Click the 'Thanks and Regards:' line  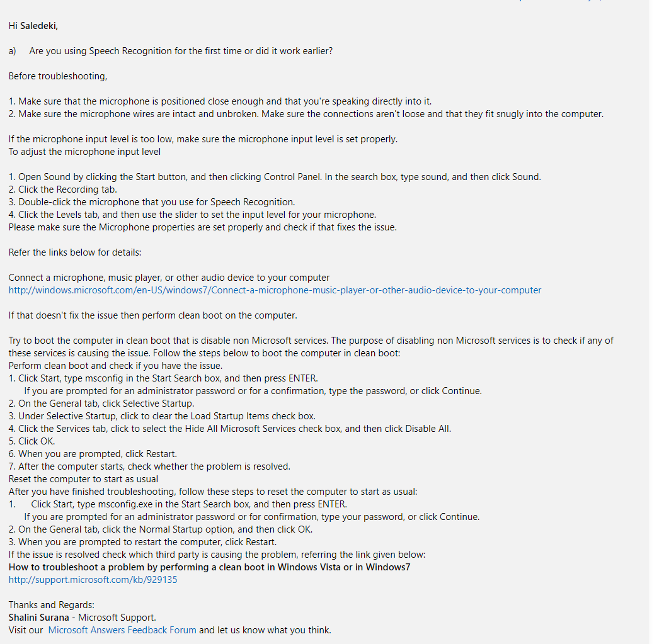click(51, 605)
